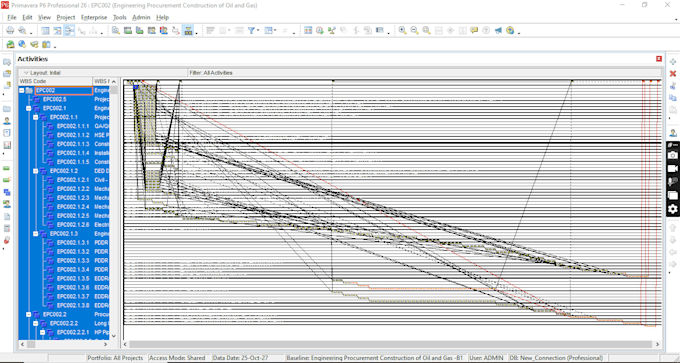The image size is (680, 363).
Task: Open the File menu
Action: pyautogui.click(x=12, y=17)
